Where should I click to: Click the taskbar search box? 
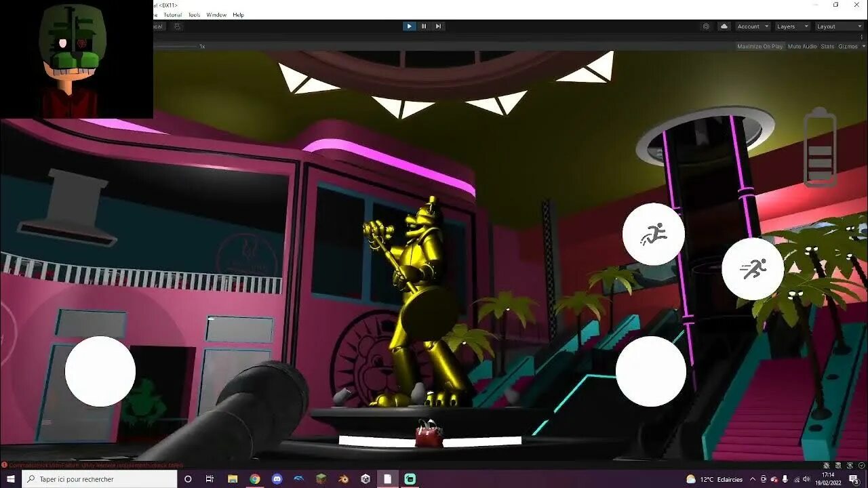click(x=99, y=479)
